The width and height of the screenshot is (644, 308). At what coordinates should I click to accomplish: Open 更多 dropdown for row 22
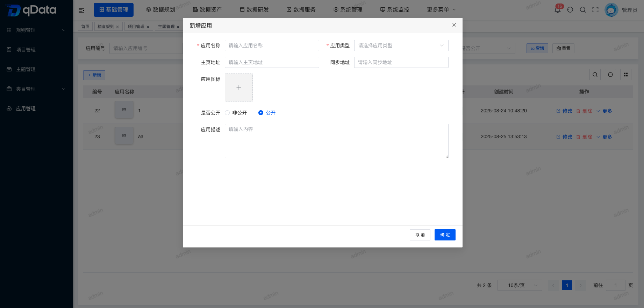tap(604, 111)
